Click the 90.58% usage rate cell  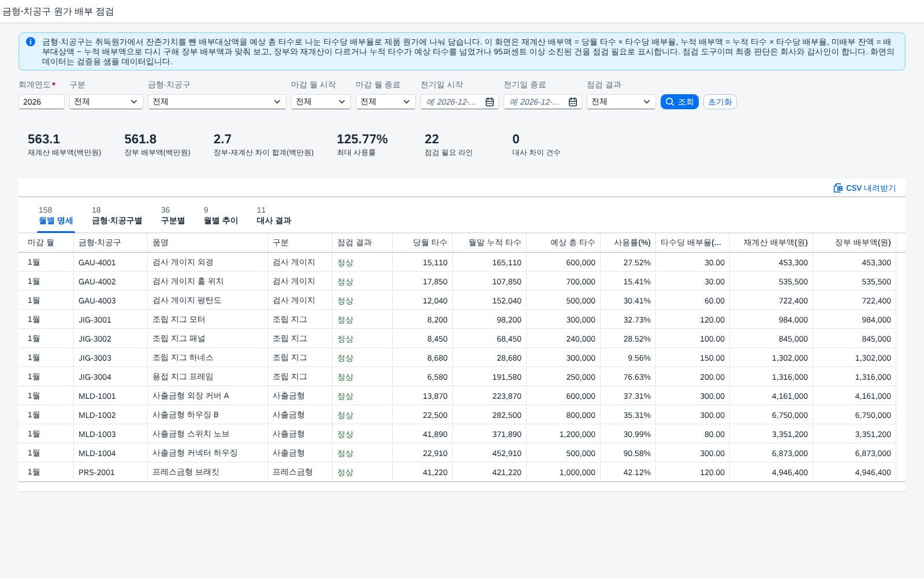point(628,453)
